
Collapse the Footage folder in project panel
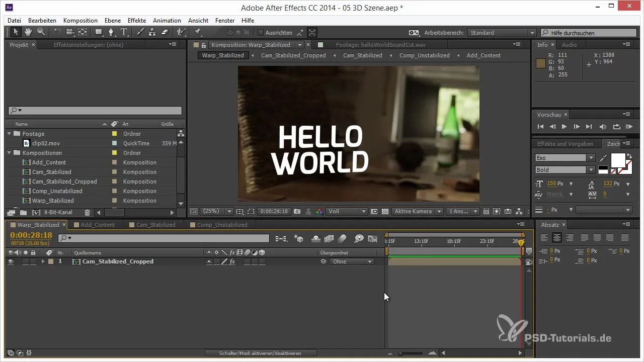[x=10, y=134]
